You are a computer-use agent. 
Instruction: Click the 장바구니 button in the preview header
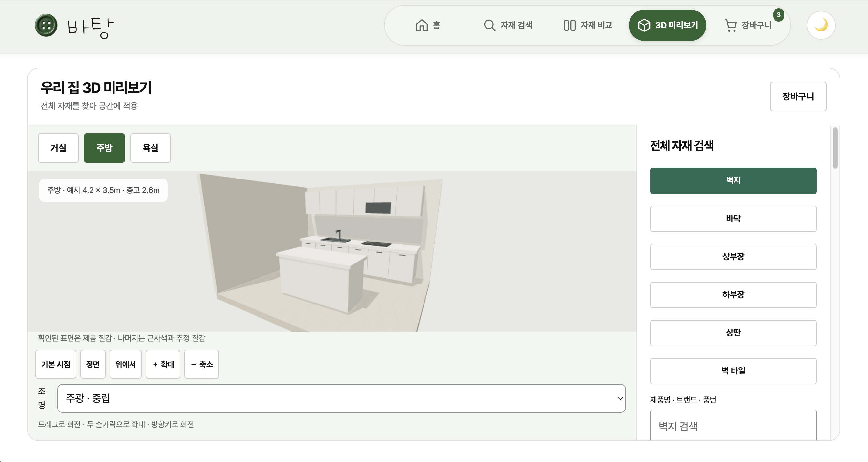(x=798, y=96)
